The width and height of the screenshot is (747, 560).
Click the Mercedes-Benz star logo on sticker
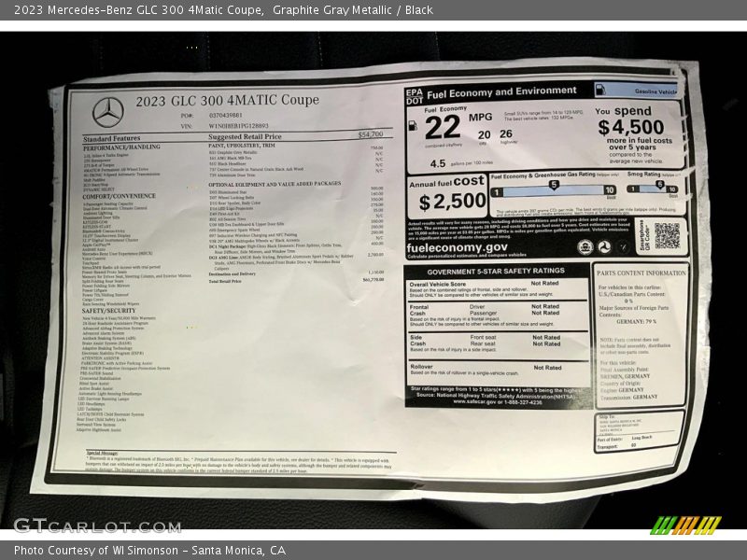coord(108,112)
